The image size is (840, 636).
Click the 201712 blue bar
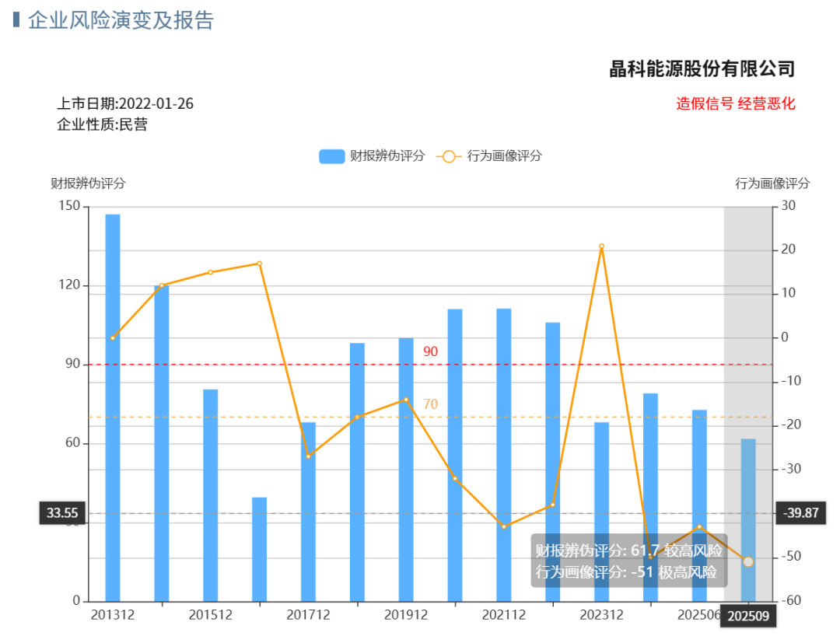[308, 512]
